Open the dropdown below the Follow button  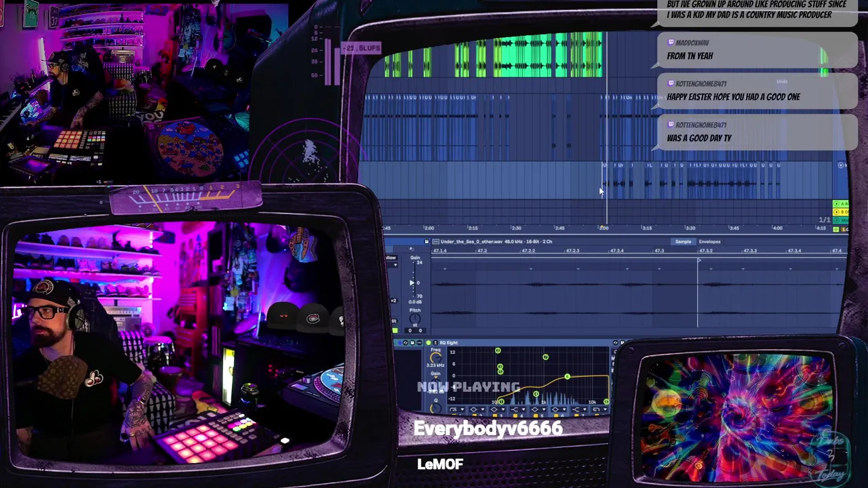[393, 265]
